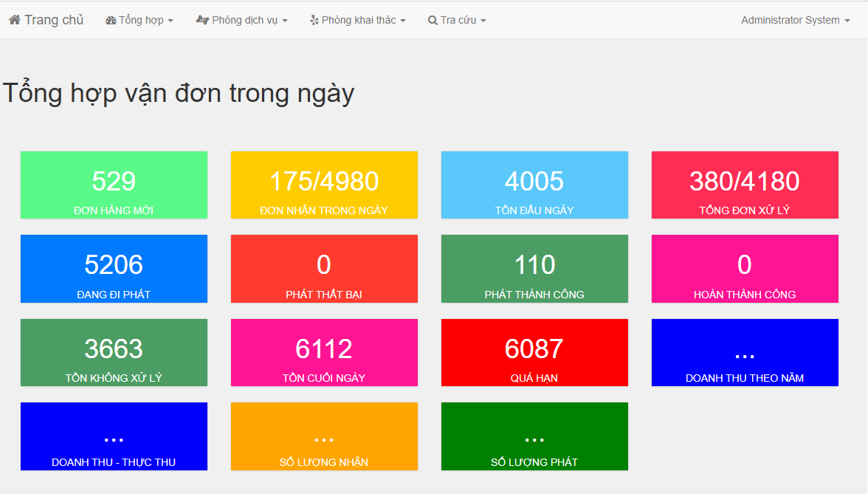Open the TỔNG ĐƠN XỬ LÝ card
The width and height of the screenshot is (868, 494).
tap(745, 185)
